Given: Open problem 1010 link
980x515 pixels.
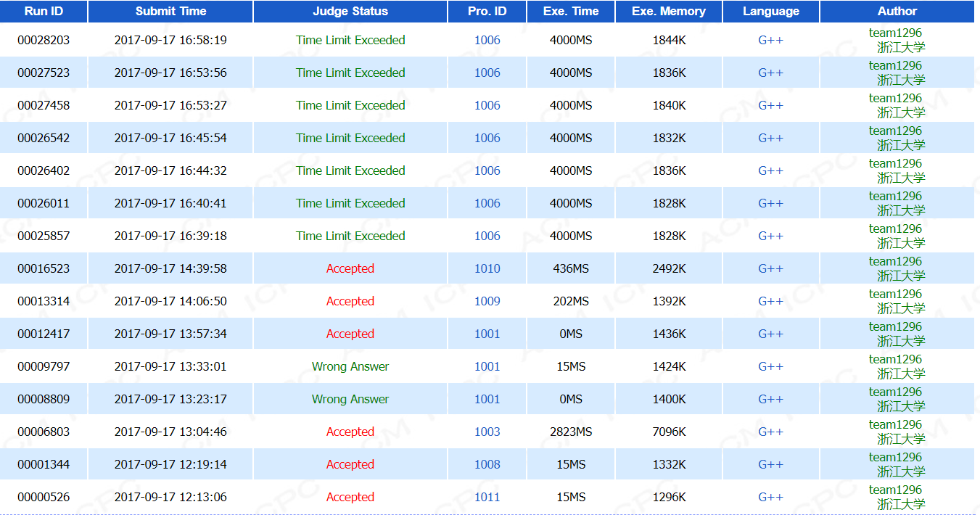Looking at the screenshot, I should [x=487, y=268].
